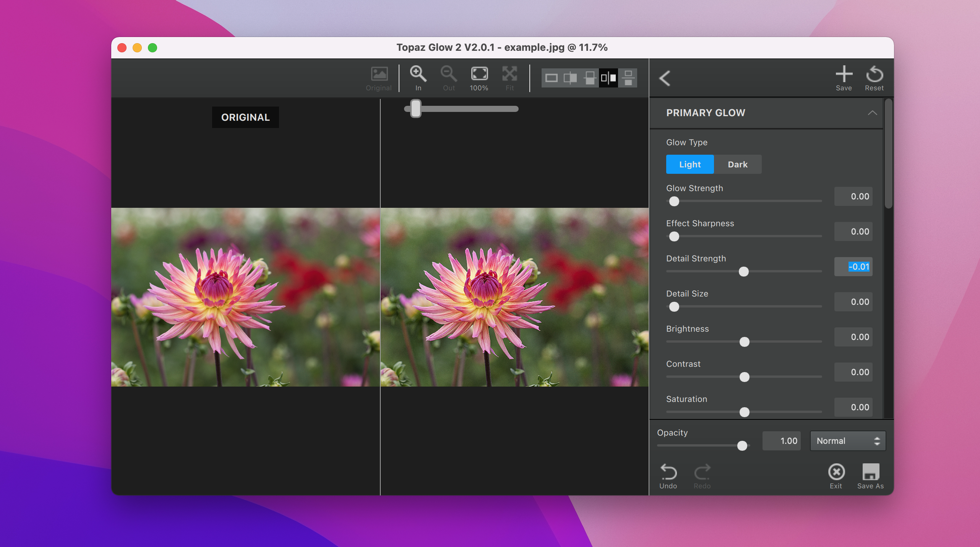The image size is (980, 547).
Task: Select Light glow type
Action: pos(690,164)
